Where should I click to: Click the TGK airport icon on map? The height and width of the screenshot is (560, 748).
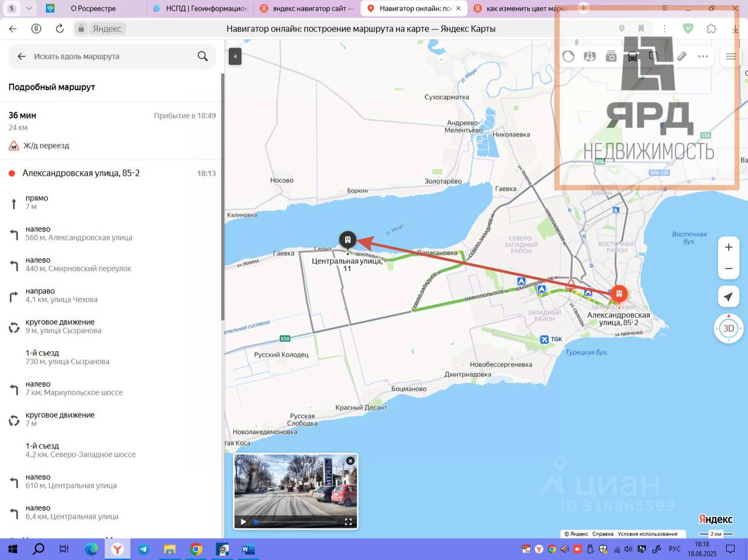click(545, 339)
